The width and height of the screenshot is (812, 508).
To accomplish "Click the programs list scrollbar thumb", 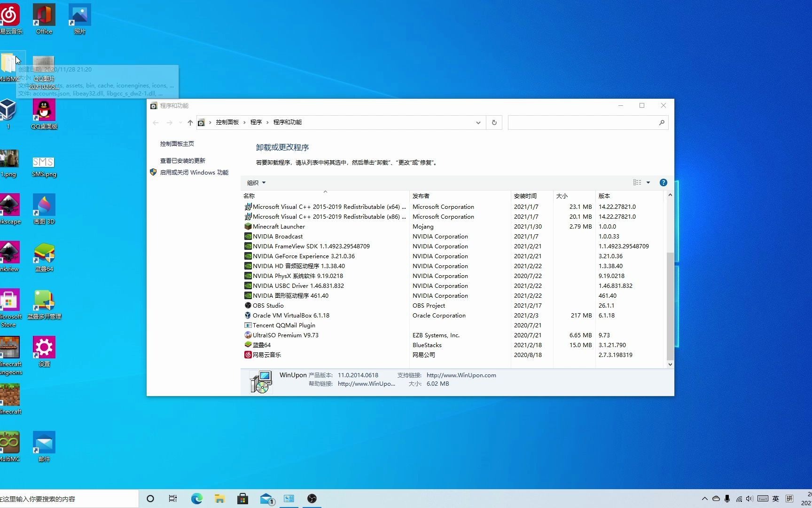I will point(670,306).
